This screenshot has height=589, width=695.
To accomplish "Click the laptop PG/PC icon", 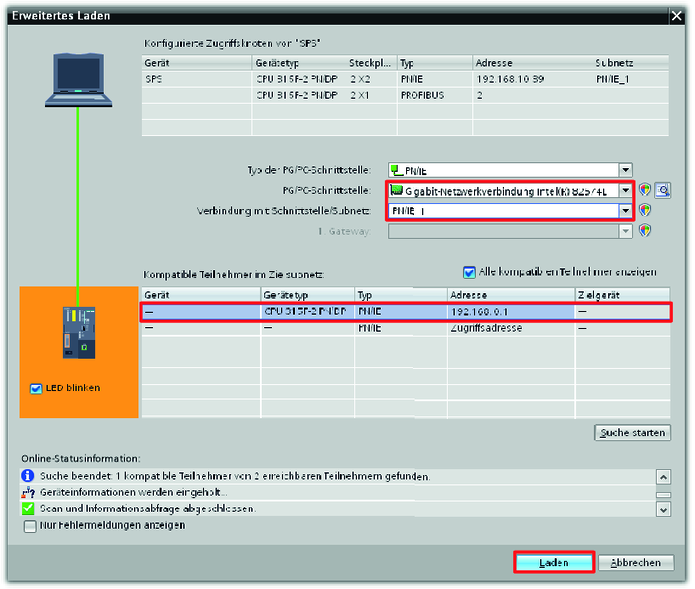I will pyautogui.click(x=78, y=75).
